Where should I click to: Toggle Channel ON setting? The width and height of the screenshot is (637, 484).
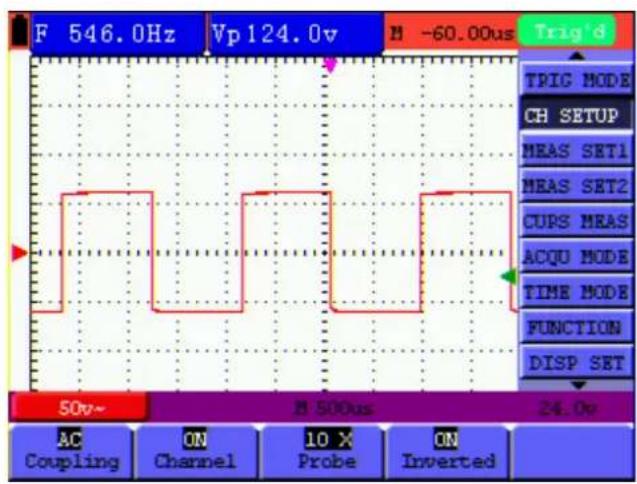[196, 451]
